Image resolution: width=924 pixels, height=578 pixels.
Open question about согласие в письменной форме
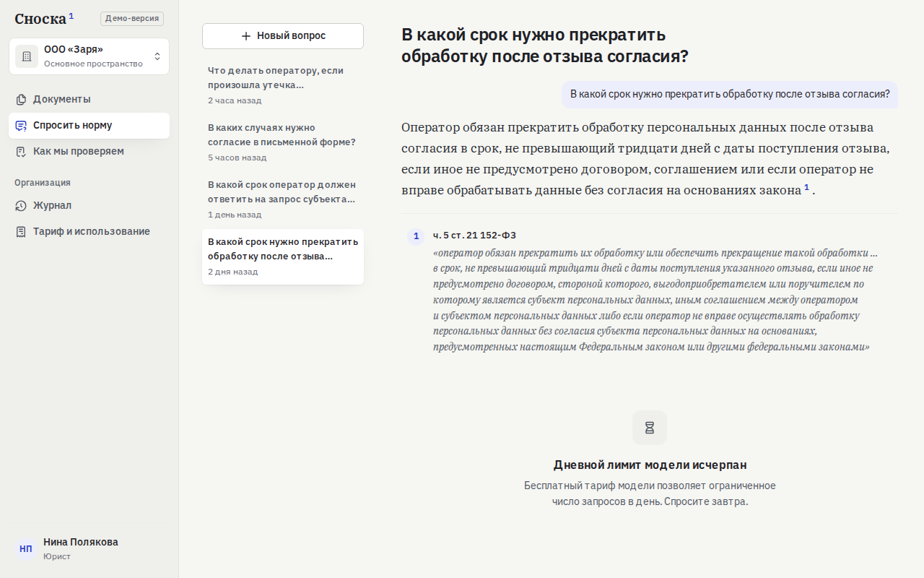point(283,142)
